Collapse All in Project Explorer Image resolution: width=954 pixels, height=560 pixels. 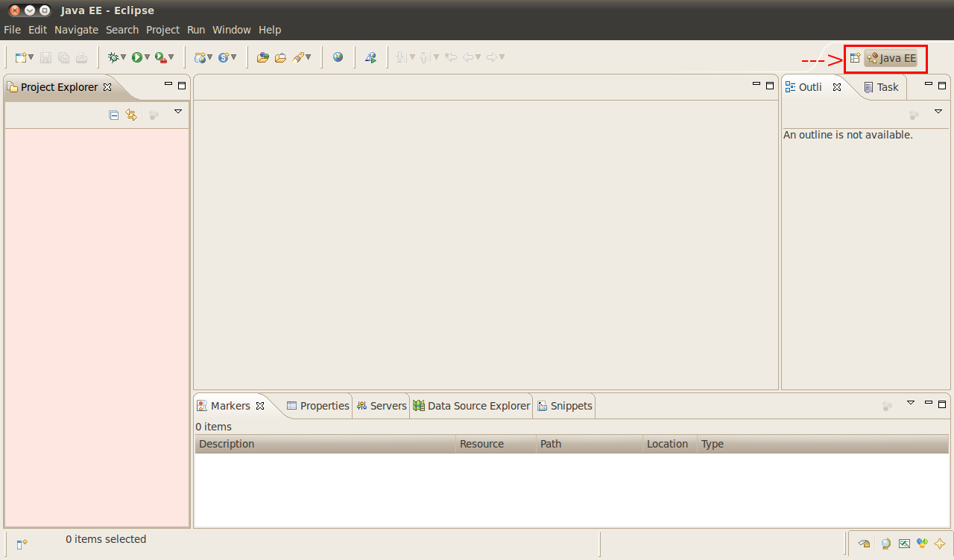[x=114, y=115]
